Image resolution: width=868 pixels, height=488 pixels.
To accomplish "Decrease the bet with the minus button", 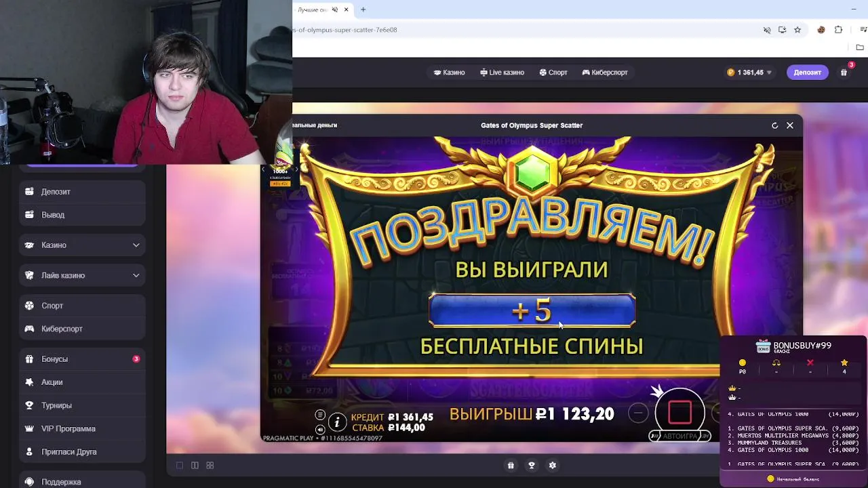I will point(637,413).
